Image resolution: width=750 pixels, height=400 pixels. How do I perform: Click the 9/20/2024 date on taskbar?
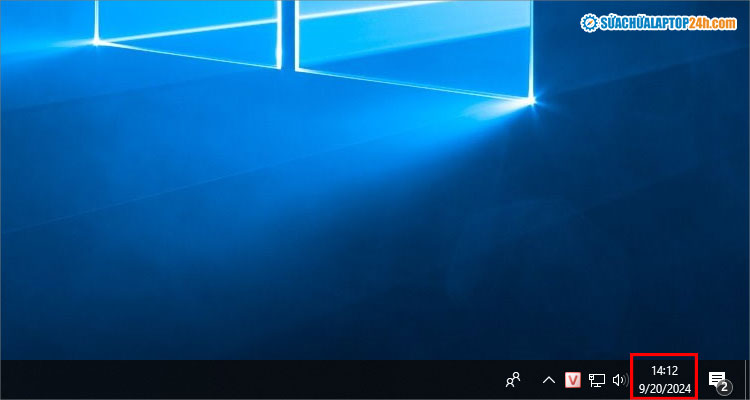[664, 389]
